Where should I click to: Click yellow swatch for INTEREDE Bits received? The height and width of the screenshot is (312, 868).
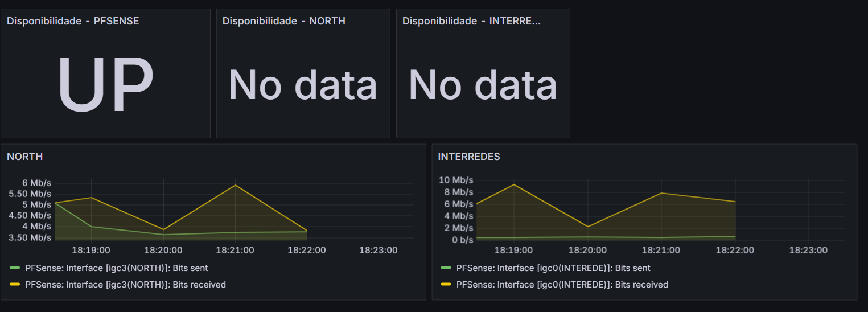point(446,284)
